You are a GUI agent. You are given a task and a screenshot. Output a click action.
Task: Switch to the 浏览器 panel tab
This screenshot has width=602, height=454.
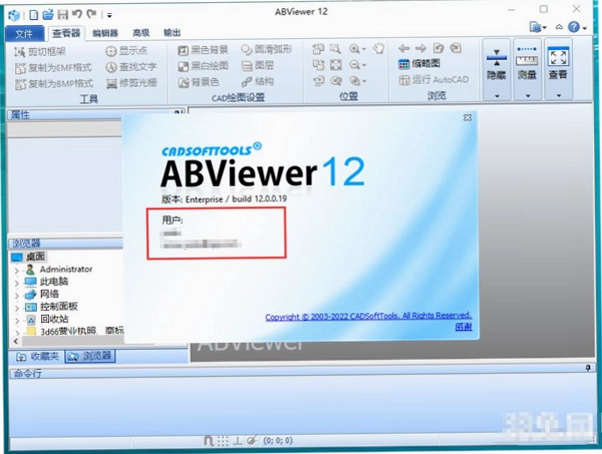(x=90, y=356)
